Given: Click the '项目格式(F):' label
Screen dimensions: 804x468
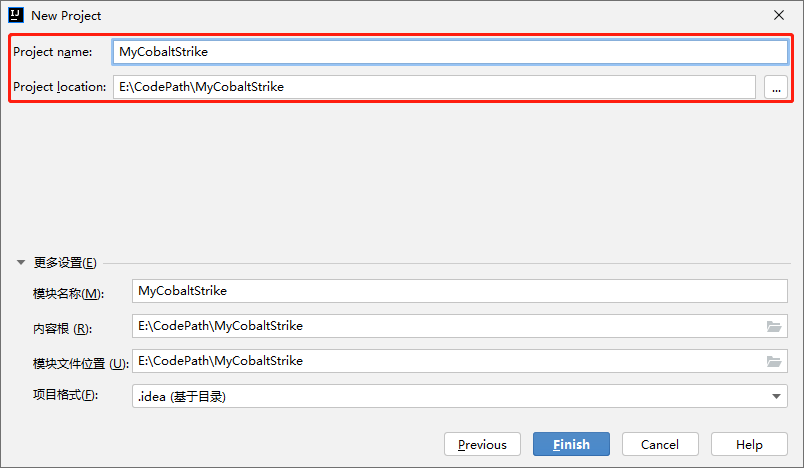Looking at the screenshot, I should 65,395.
